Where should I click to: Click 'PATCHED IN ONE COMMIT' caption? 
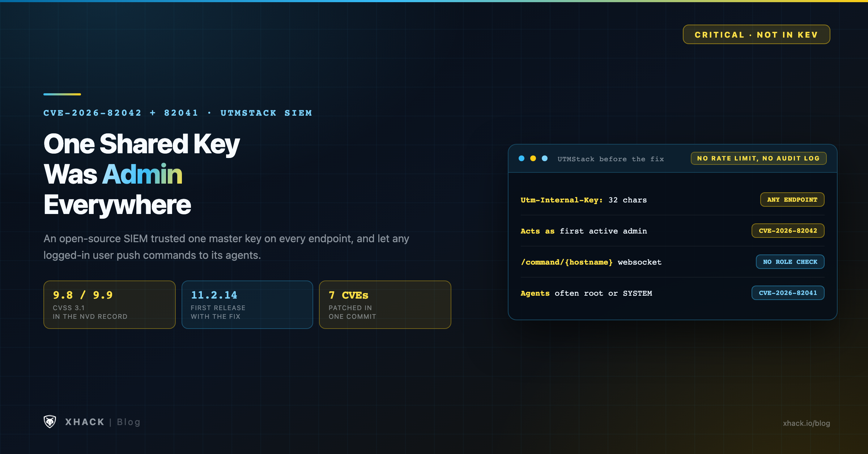(352, 312)
